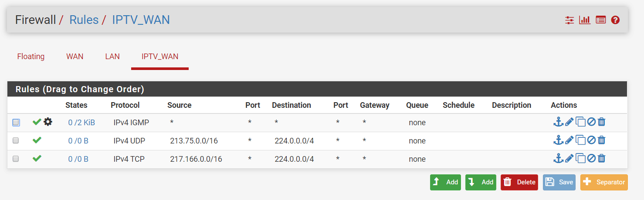
Task: Click the orange Separator button
Action: [604, 182]
